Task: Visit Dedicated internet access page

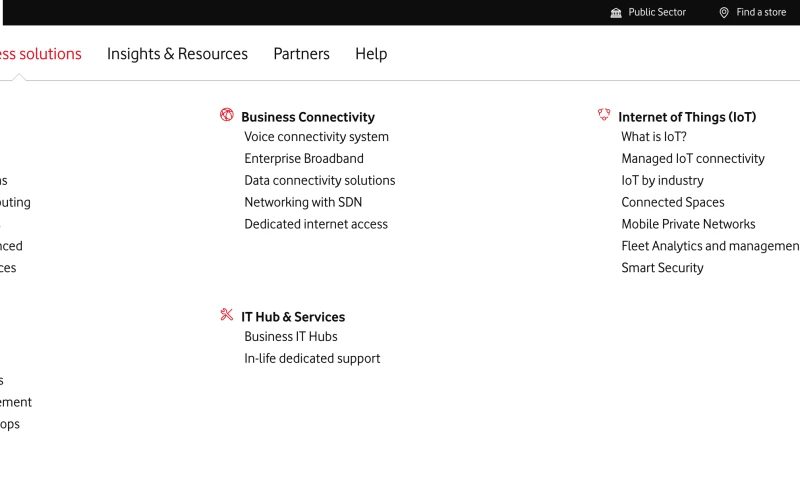Action: (x=316, y=225)
